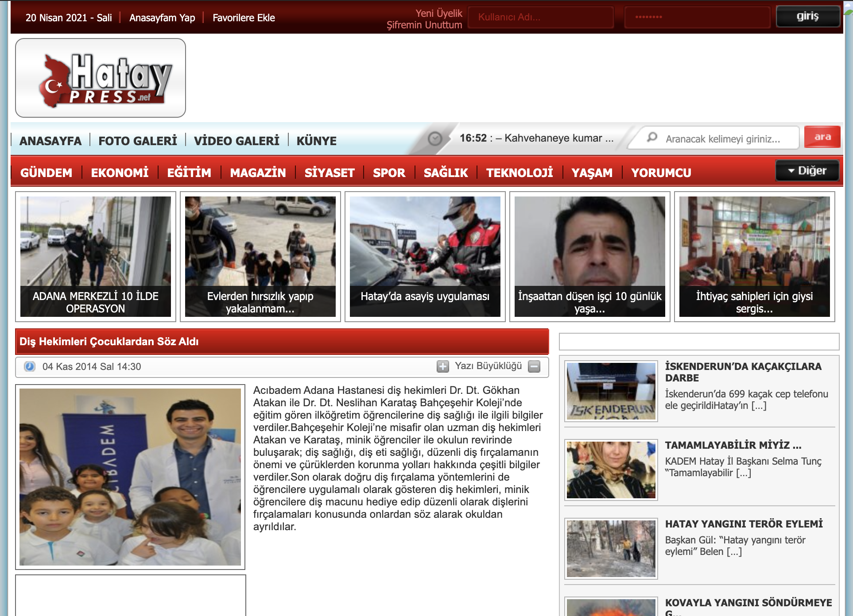Click Şifremin Unuttum link
The height and width of the screenshot is (616, 853).
tap(424, 25)
